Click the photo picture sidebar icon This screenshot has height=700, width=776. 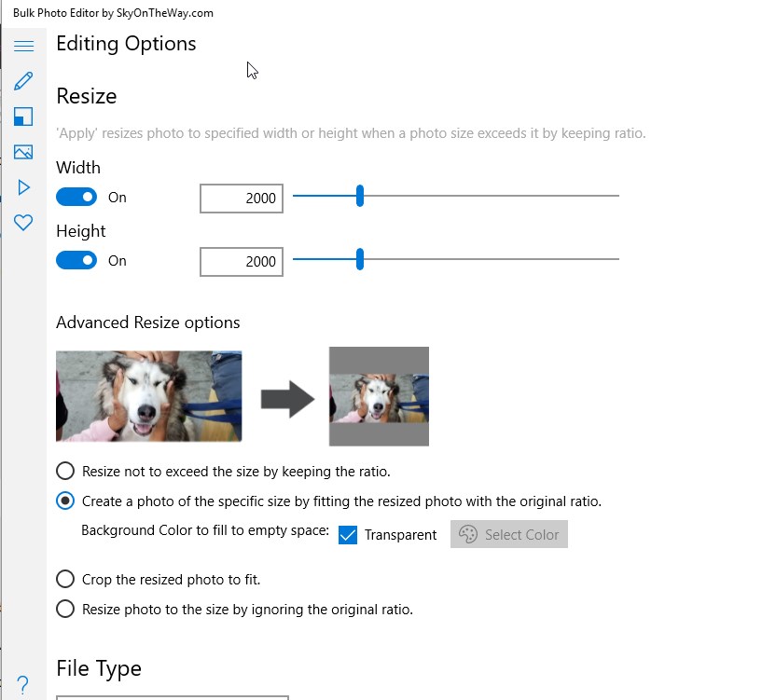pos(23,152)
